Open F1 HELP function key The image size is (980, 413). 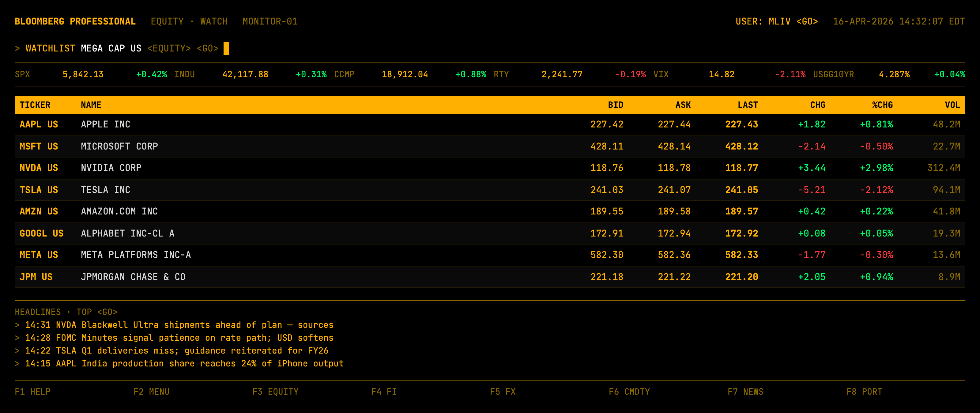click(33, 392)
